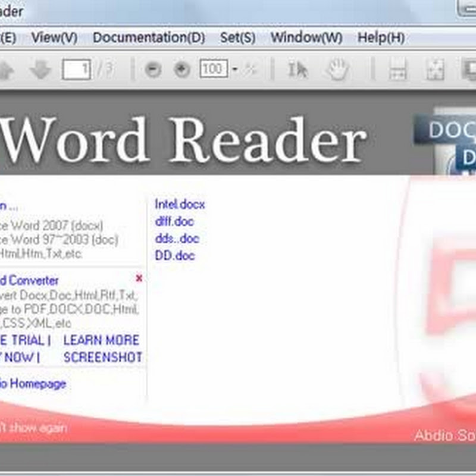Open the Set(S) menu
Viewport: 476px width, 476px height.
237,37
